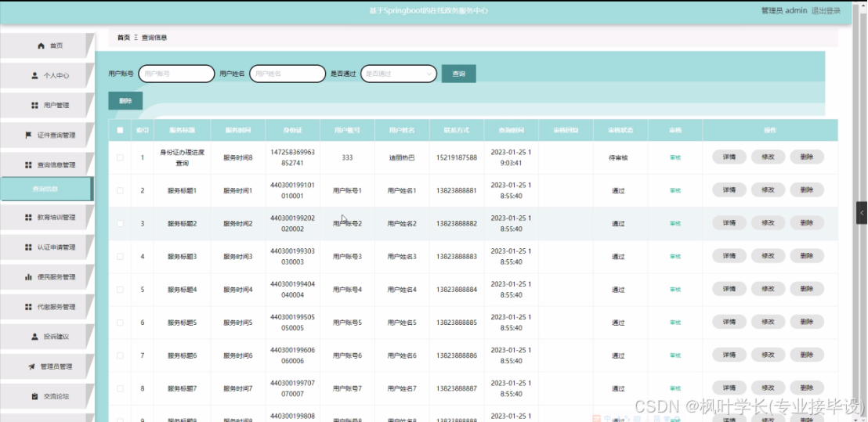
Task: Select the 查询信息 submenu item in the sidebar
Action: click(46, 189)
